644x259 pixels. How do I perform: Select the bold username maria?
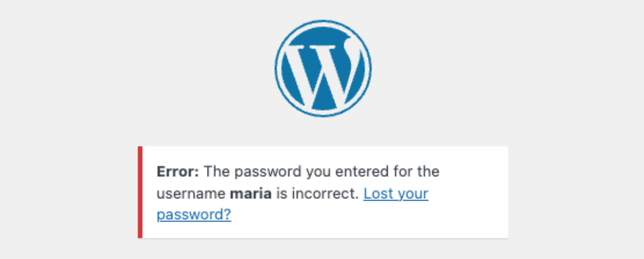point(250,194)
